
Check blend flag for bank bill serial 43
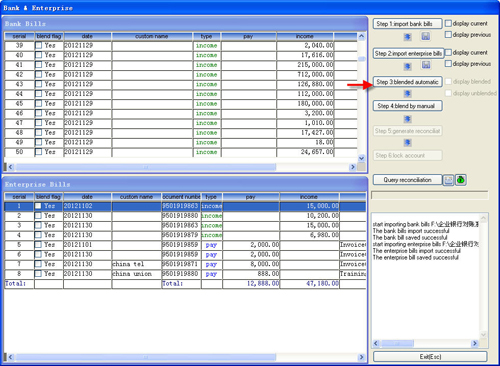click(x=39, y=84)
